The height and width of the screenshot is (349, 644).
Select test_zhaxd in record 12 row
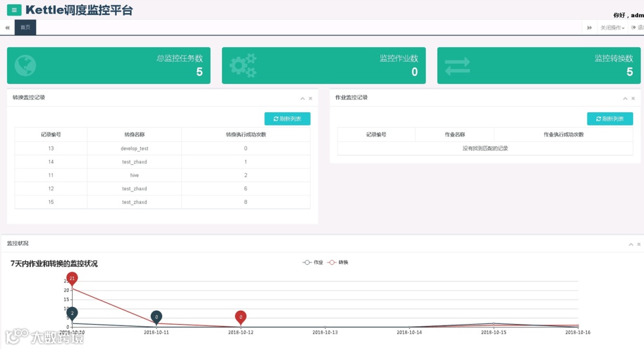(x=134, y=189)
